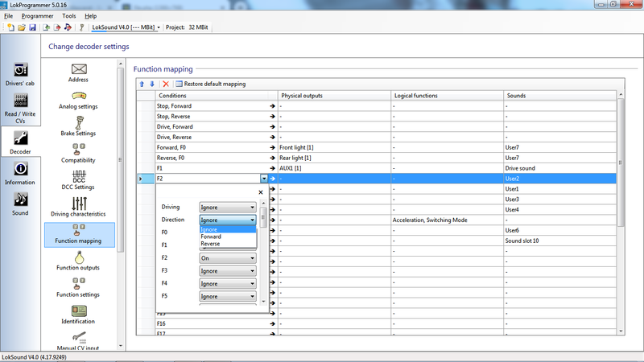The image size is (644, 362).
Task: Click the key-shaped toolbar icon
Action: (82, 27)
